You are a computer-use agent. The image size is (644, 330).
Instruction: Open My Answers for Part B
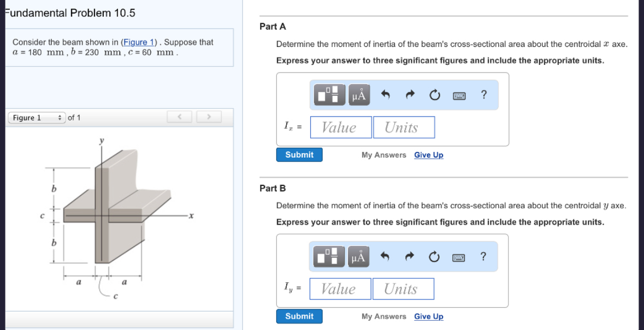click(383, 316)
